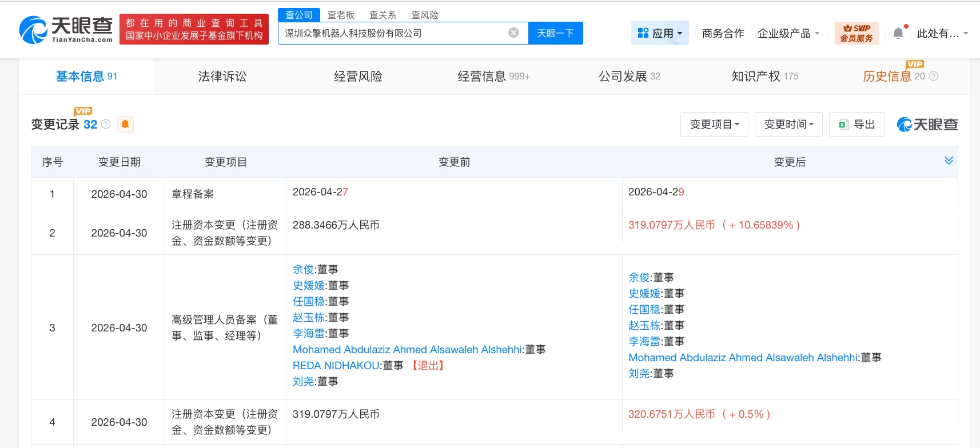This screenshot has height=448, width=980.
Task: Click the 天眼一下 search button
Action: 555,33
